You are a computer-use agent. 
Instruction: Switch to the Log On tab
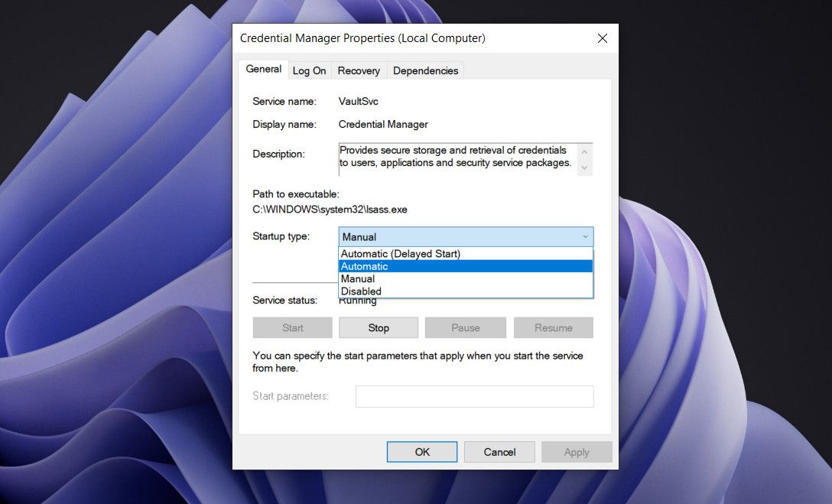309,70
